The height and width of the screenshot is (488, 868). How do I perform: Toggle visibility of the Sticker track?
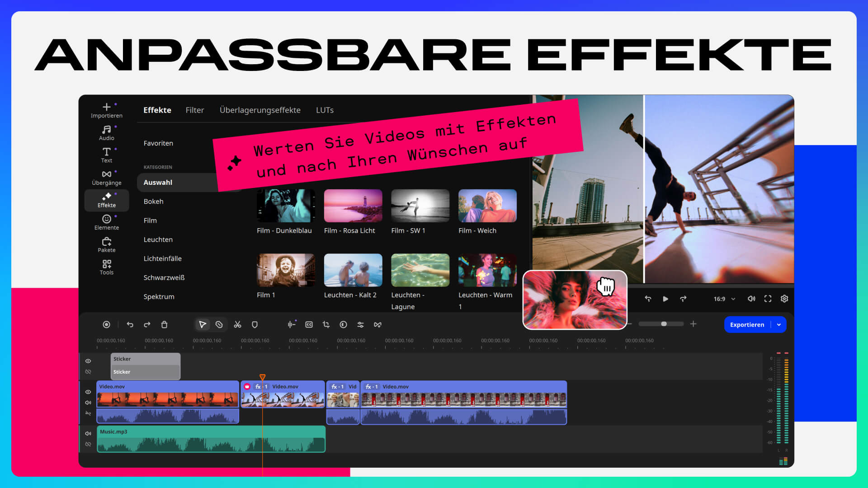point(88,361)
